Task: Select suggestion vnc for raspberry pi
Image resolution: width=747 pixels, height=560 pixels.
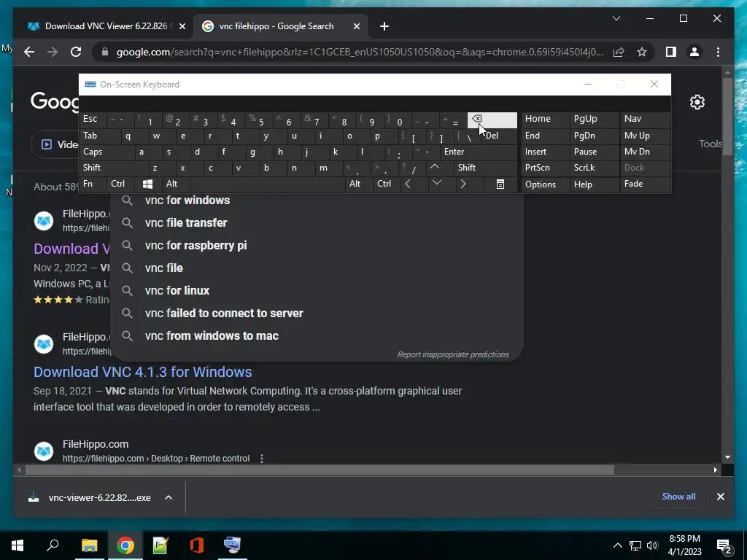Action: pos(317,245)
